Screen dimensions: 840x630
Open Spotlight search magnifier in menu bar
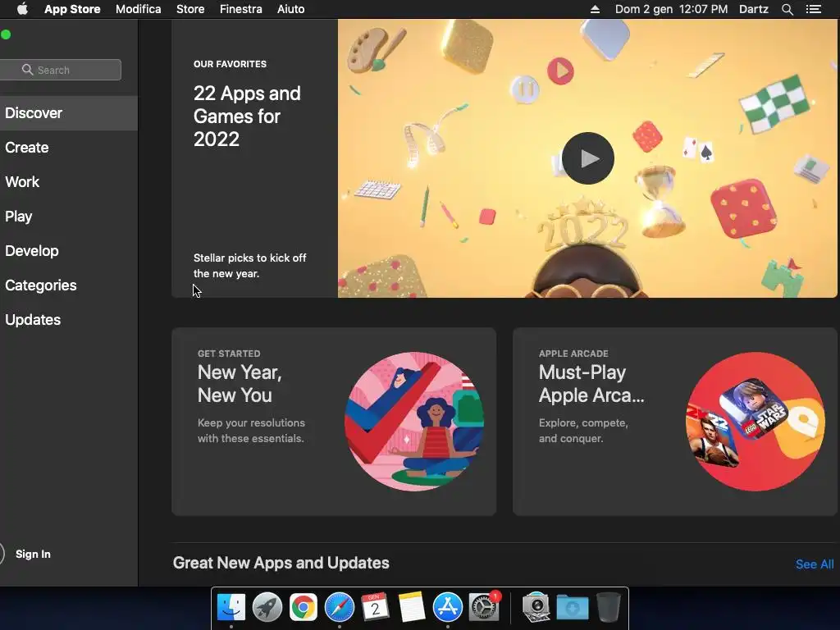click(x=787, y=9)
